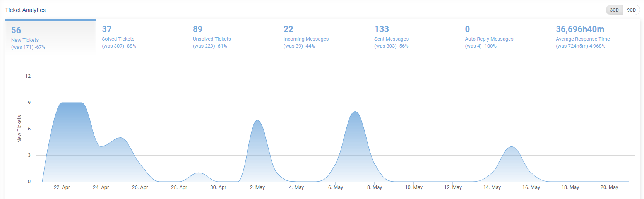Click the '(was 303) -56%' comparison text
Image resolution: width=644 pixels, height=199 pixels.
[391, 46]
